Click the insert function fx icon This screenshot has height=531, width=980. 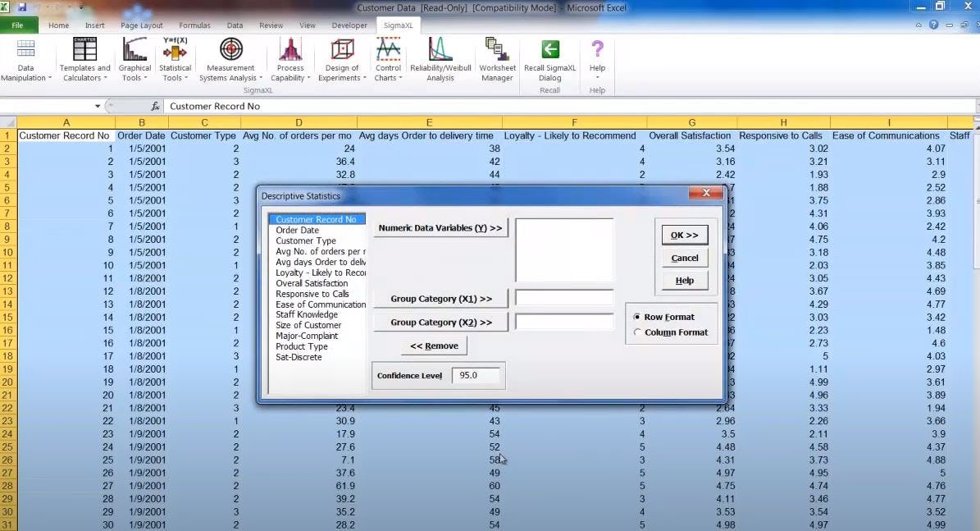[x=155, y=107]
